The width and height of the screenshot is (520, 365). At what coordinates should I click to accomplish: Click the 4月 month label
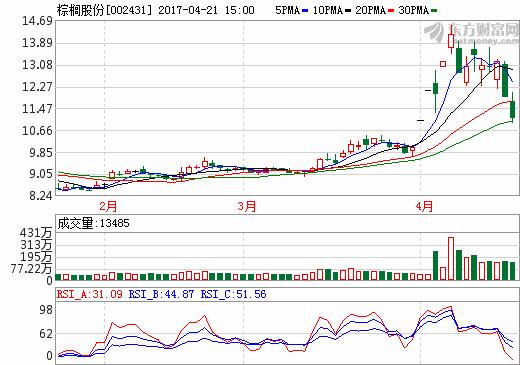(424, 206)
